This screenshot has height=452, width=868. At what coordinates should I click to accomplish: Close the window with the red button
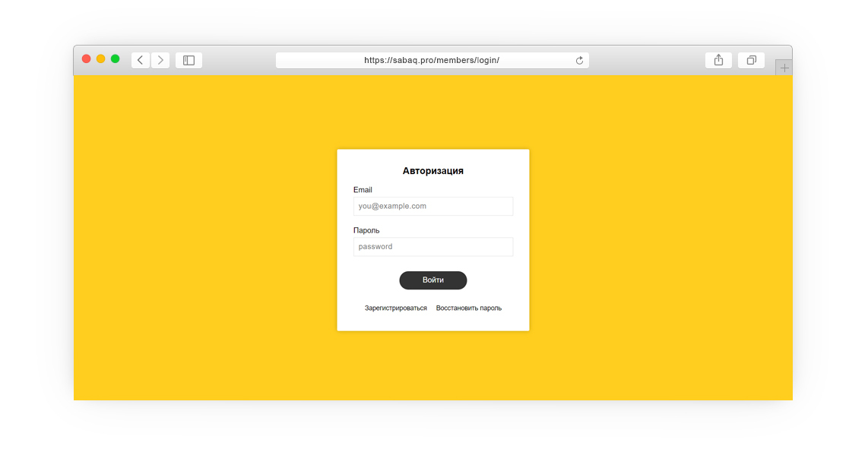click(87, 58)
